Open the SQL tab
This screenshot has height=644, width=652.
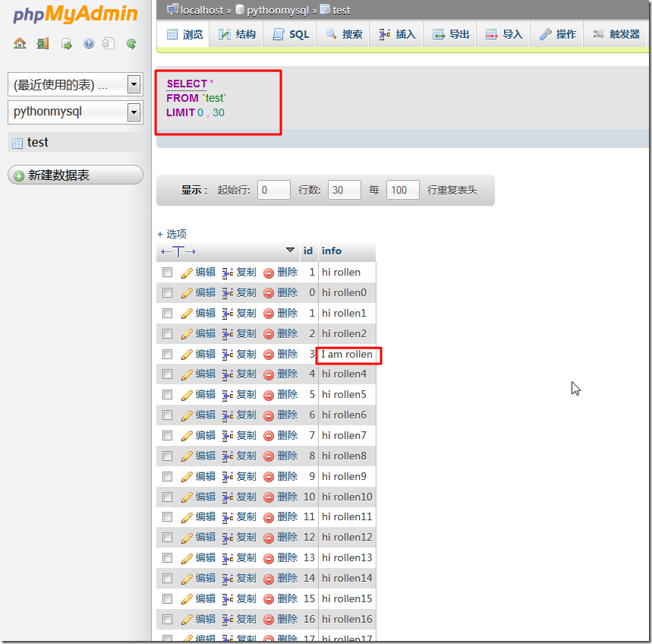click(x=291, y=34)
